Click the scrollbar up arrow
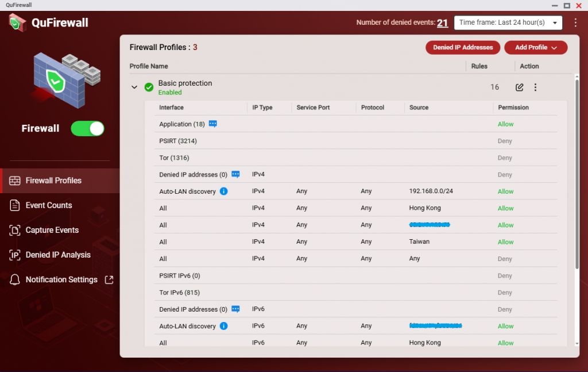This screenshot has width=588, height=372. click(577, 76)
